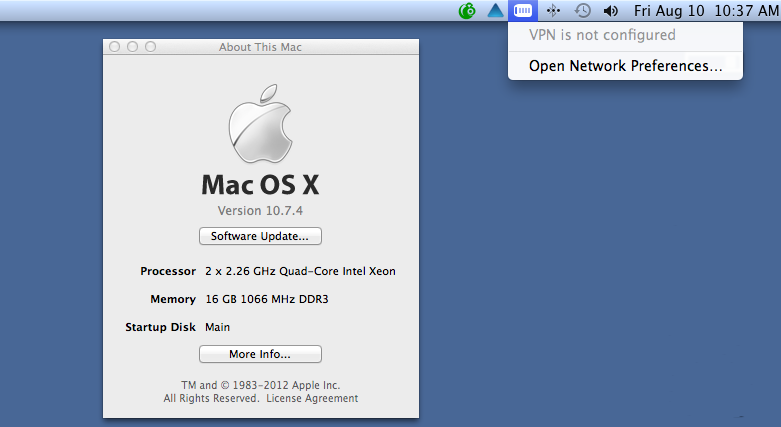Open the Bluetooth menu bar icon
This screenshot has height=427, width=781.
tap(553, 10)
